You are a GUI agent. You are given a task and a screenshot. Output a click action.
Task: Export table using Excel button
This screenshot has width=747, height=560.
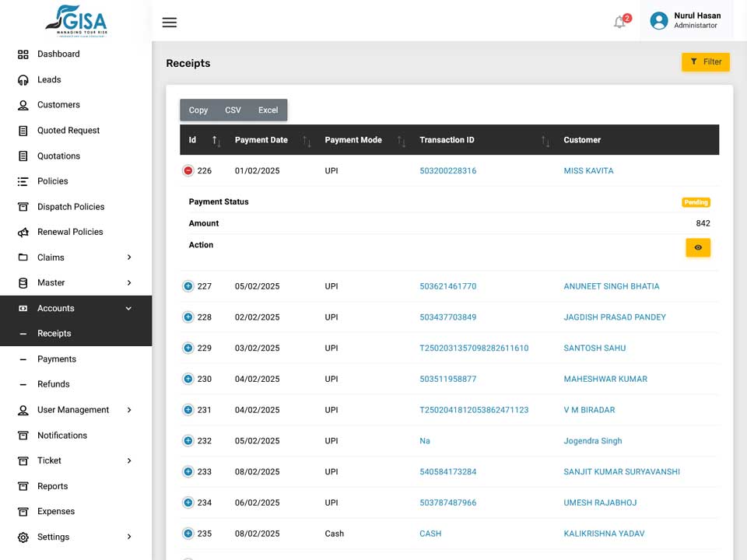point(268,110)
